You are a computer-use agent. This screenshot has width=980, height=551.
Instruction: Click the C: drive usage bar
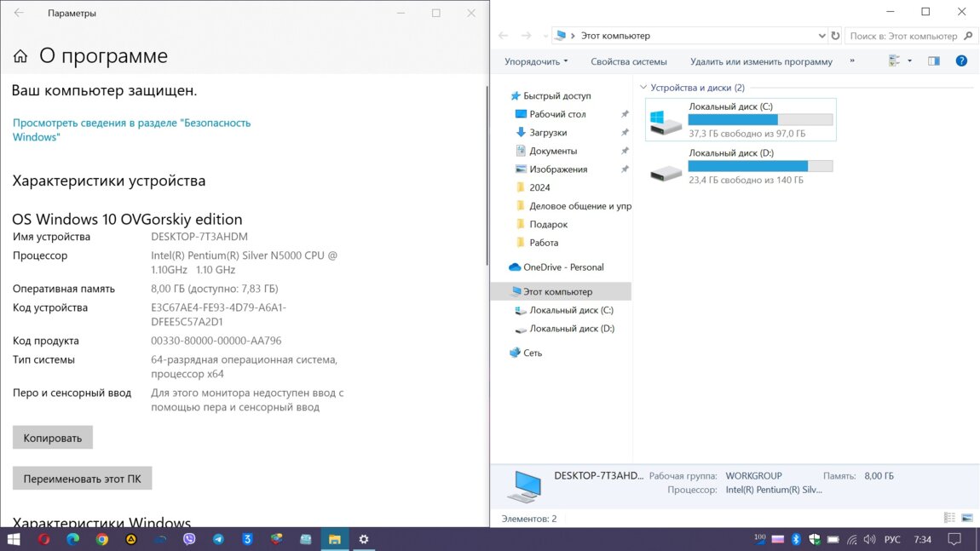point(761,120)
